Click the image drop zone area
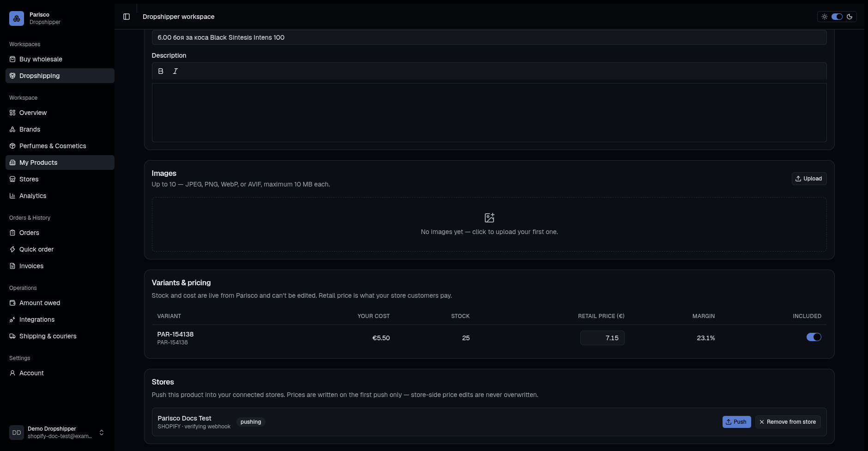Image resolution: width=868 pixels, height=451 pixels. (489, 224)
